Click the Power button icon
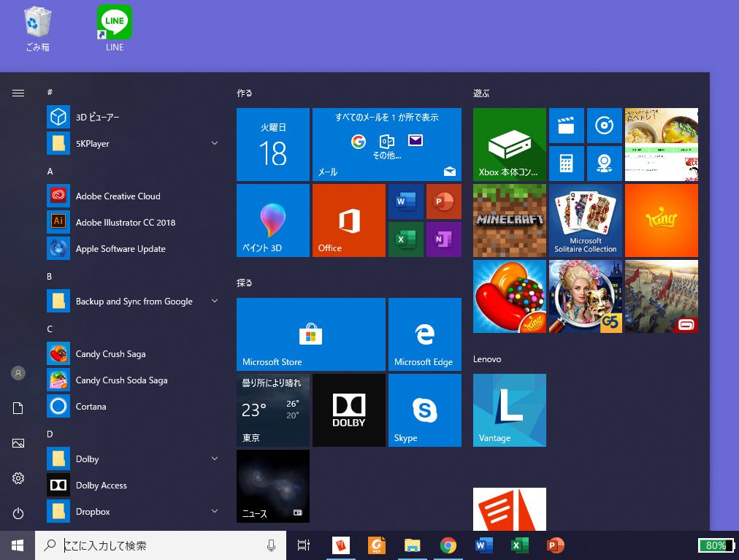 (x=18, y=513)
